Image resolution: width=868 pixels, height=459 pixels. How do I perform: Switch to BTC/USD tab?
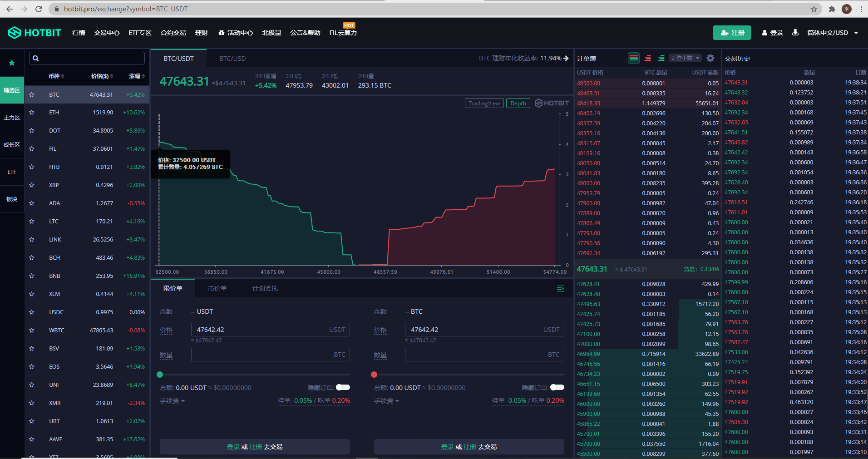tap(232, 59)
